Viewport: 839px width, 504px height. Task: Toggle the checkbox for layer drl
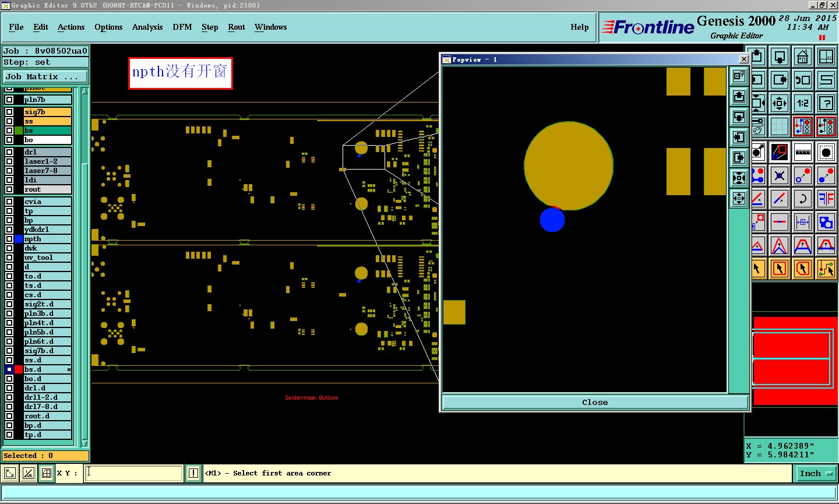[9, 152]
